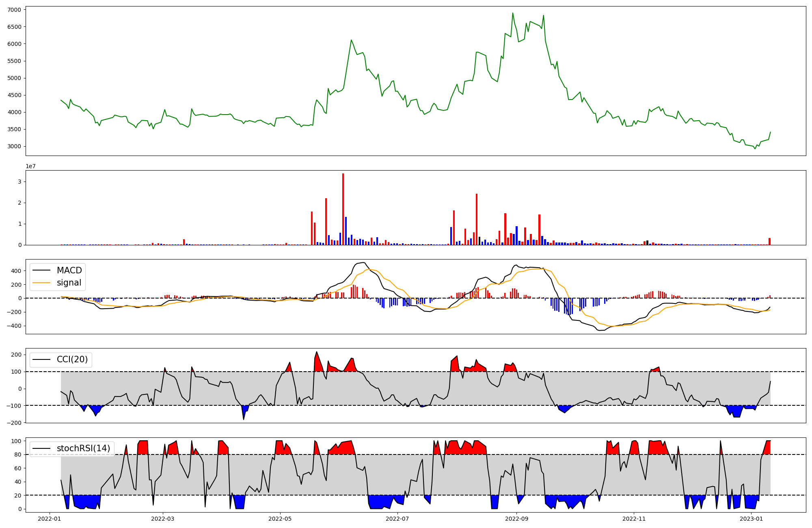Click the 400 tick on MACD axis
Viewport: 812px width, 528px height.
(x=17, y=271)
